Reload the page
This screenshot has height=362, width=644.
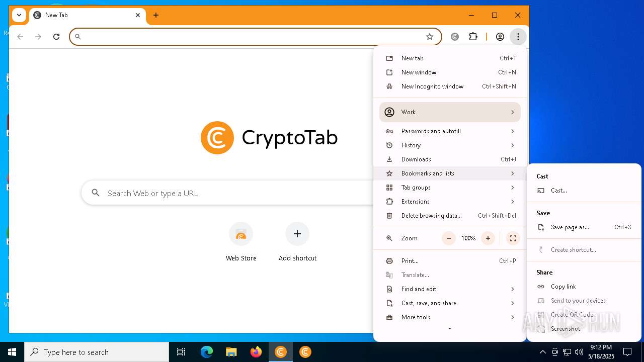[56, 37]
